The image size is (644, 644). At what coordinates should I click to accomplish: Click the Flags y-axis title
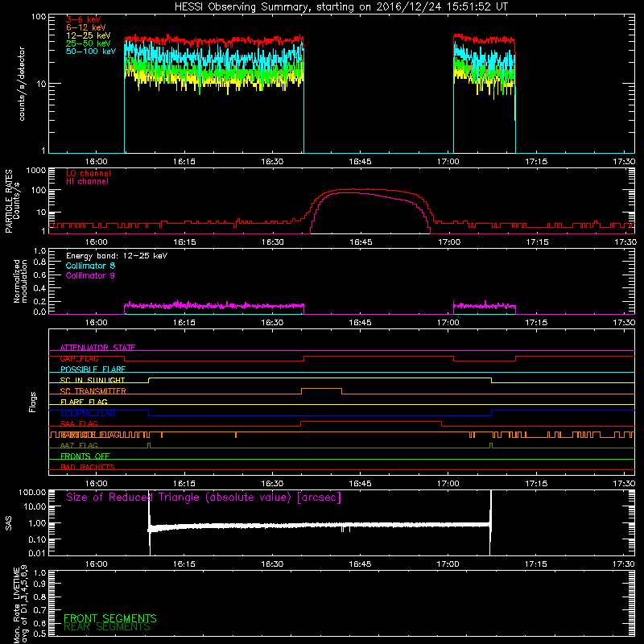(x=33, y=402)
